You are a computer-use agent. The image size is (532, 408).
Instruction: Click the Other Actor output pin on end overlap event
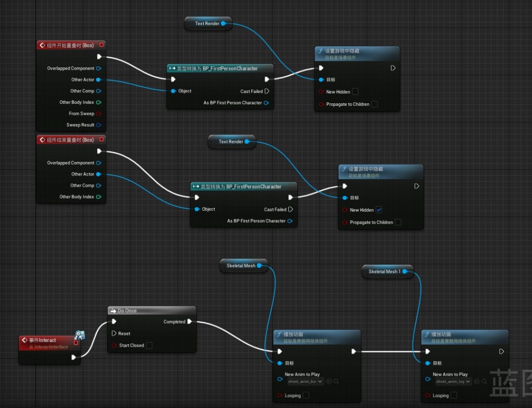(x=99, y=174)
